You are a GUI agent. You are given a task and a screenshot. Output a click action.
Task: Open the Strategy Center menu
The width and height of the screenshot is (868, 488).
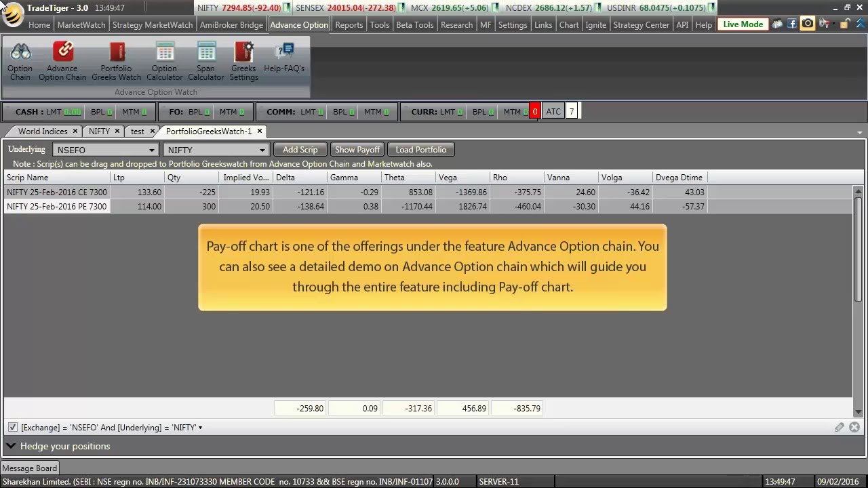pyautogui.click(x=641, y=24)
